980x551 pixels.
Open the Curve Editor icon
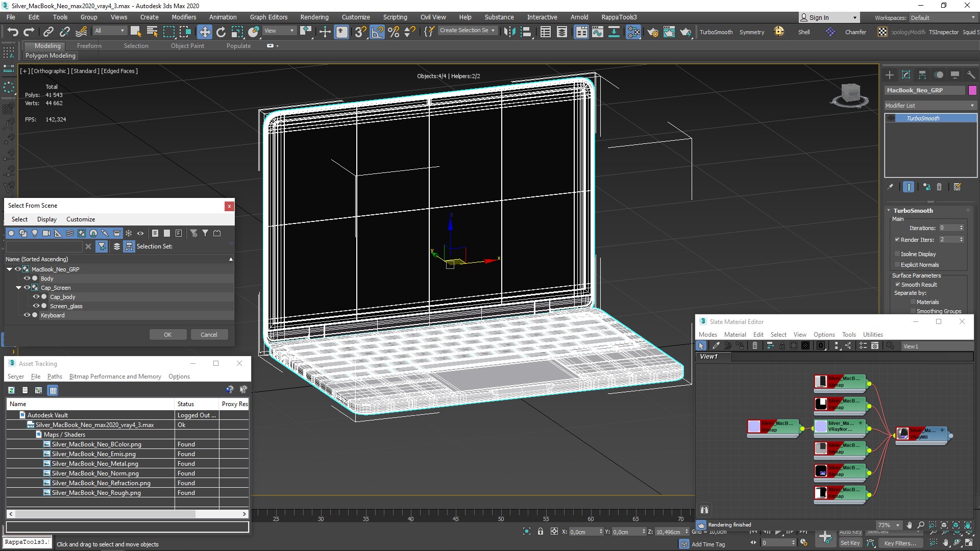[598, 32]
